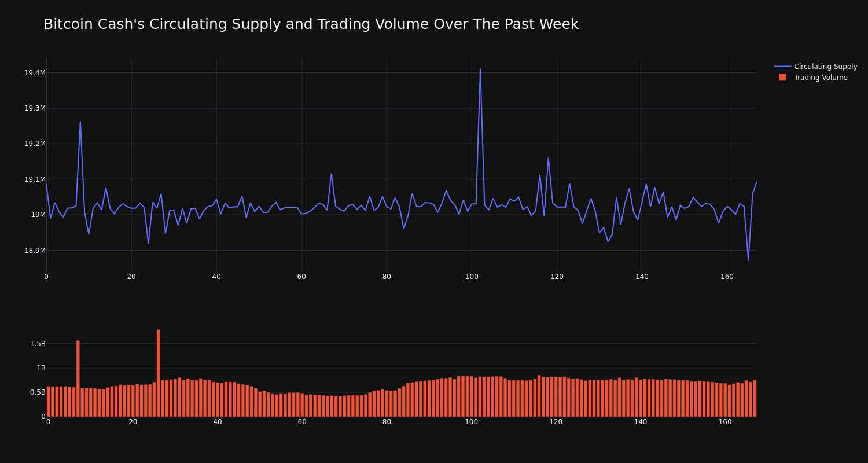Click the 19.3M y-axis label
The height and width of the screenshot is (463, 868).
[35, 108]
